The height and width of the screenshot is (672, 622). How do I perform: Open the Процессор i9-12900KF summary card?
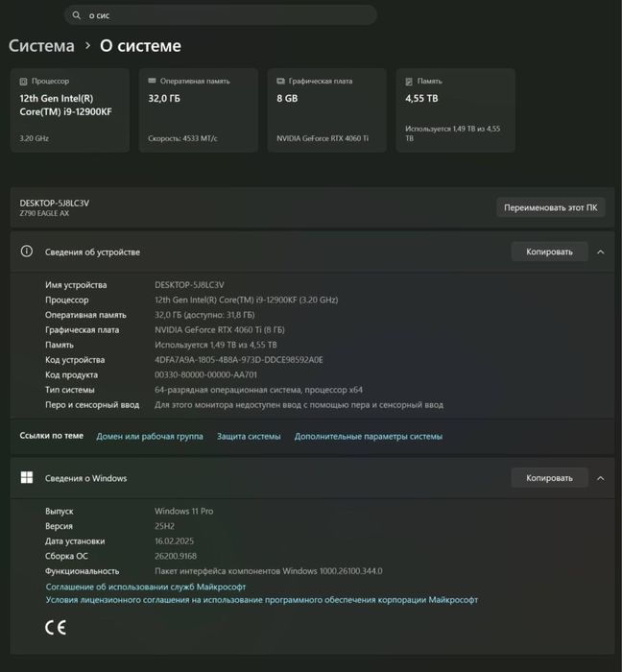(70, 110)
